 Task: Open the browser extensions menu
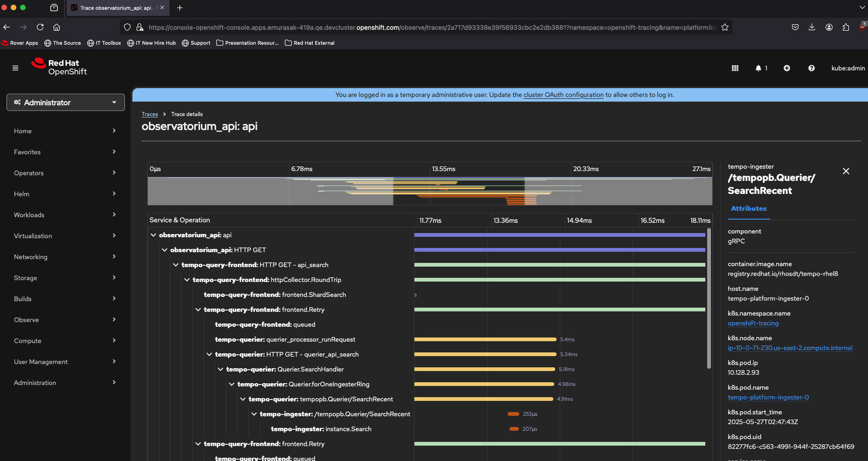click(x=846, y=27)
